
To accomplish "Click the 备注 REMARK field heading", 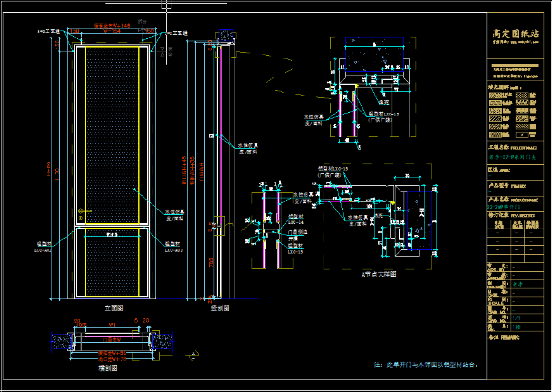I will 504,338.
